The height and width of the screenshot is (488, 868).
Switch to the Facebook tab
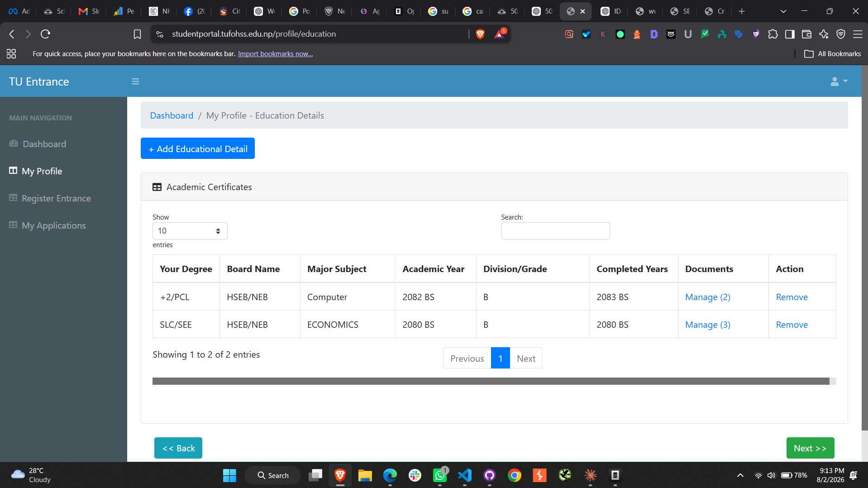coord(194,11)
